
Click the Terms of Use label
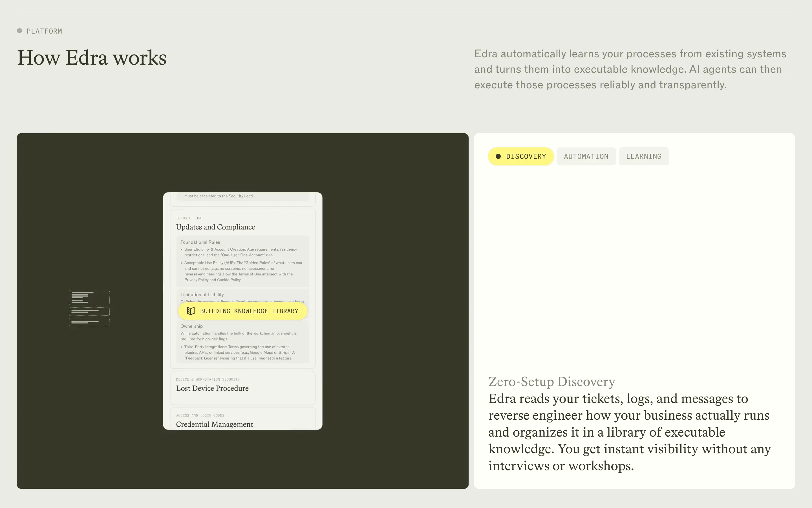(x=189, y=218)
